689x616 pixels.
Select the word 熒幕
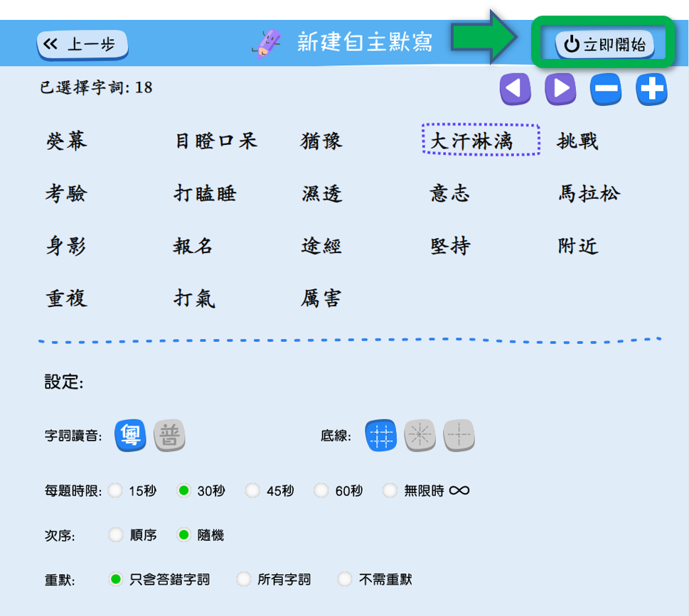pyautogui.click(x=66, y=141)
